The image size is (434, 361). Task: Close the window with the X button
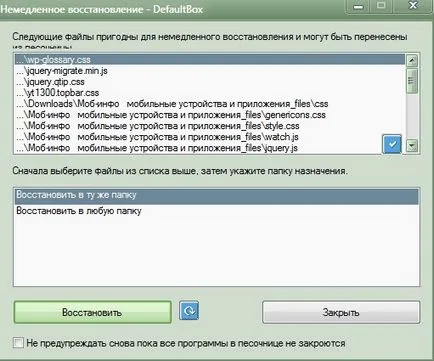click(x=413, y=6)
